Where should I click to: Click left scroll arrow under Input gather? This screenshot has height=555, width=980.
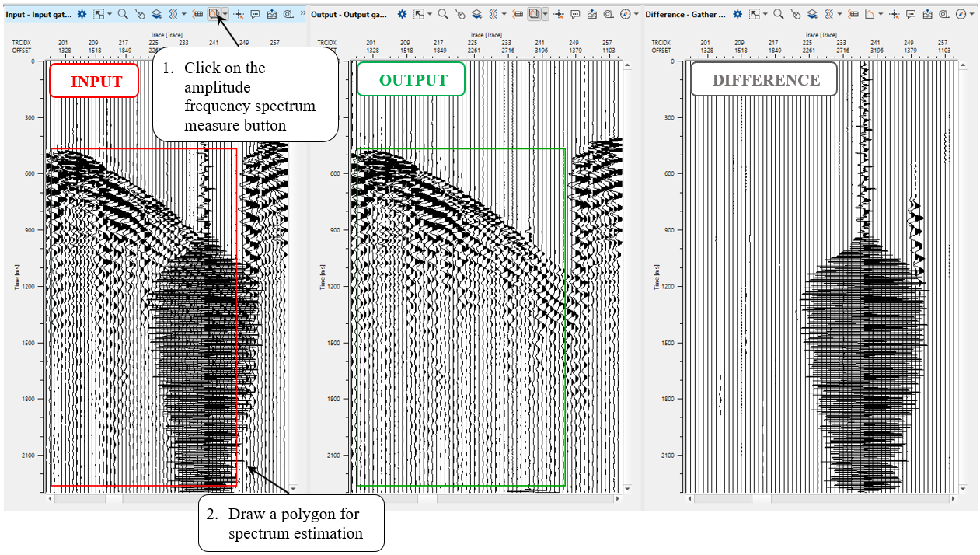point(51,498)
